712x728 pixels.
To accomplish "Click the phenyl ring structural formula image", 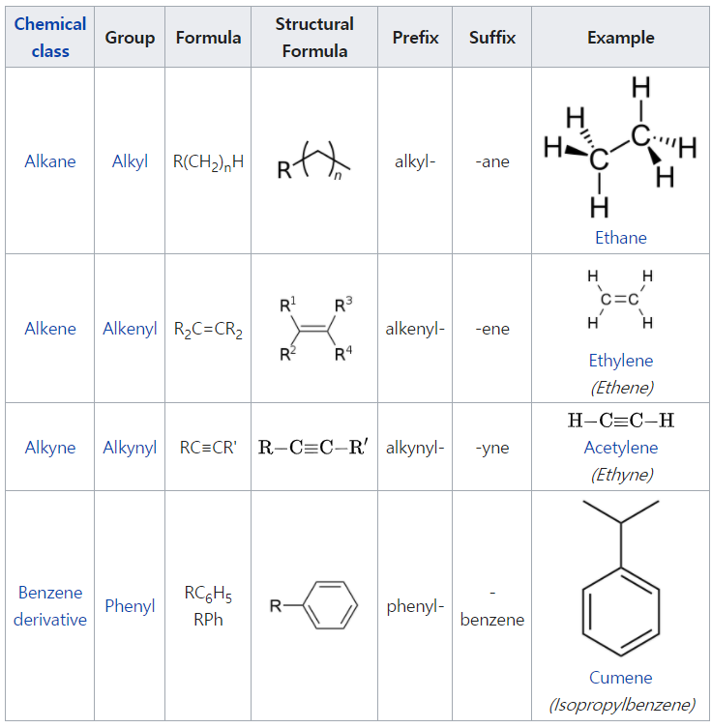I will click(x=314, y=606).
